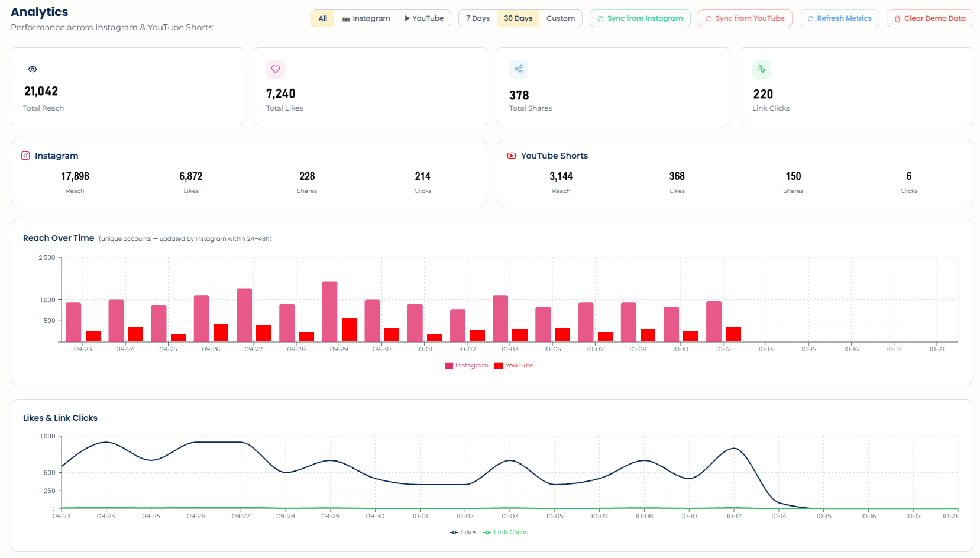
Task: Click the 10-21 label on likes chart axis
Action: 950,516
